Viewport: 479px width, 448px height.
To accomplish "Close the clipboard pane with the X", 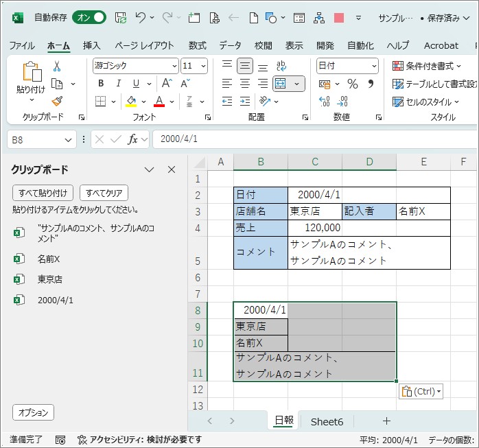I will pyautogui.click(x=172, y=169).
